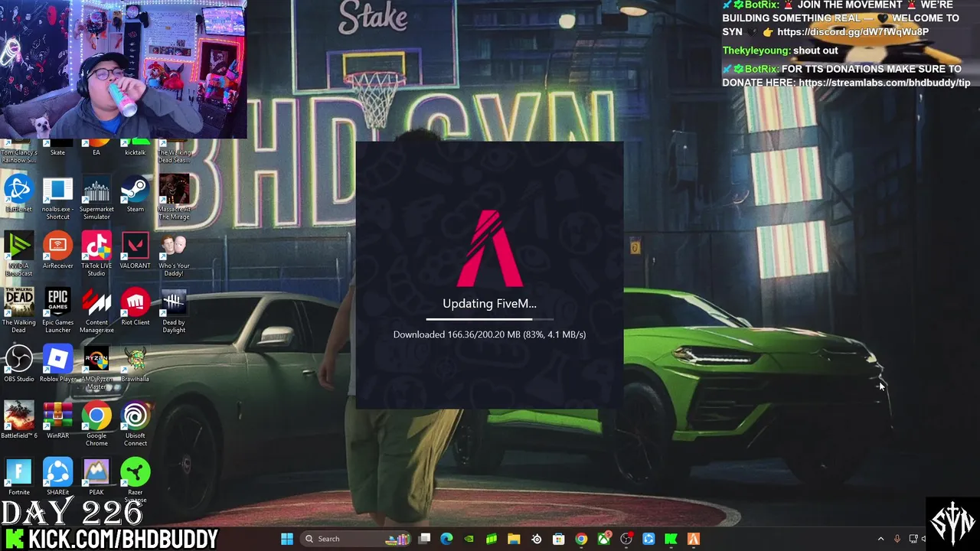The width and height of the screenshot is (980, 551).
Task: Show hidden system tray icons
Action: [x=880, y=539]
